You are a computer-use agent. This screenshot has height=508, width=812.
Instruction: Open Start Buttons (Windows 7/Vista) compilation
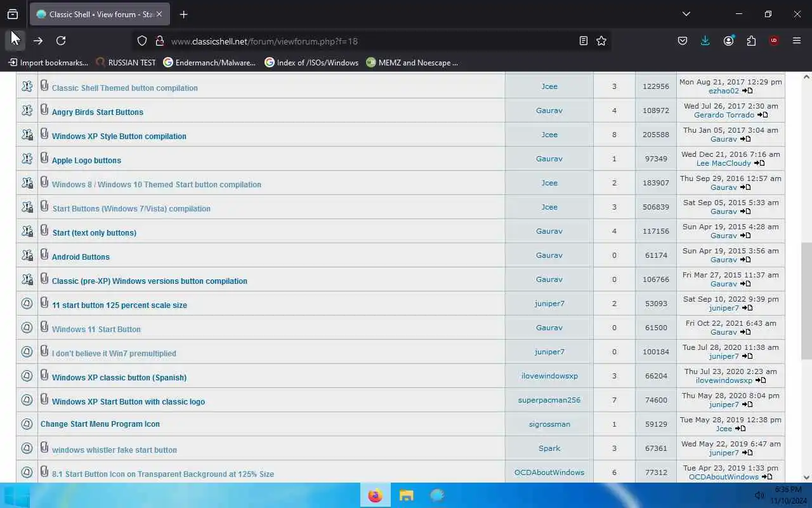click(x=131, y=209)
